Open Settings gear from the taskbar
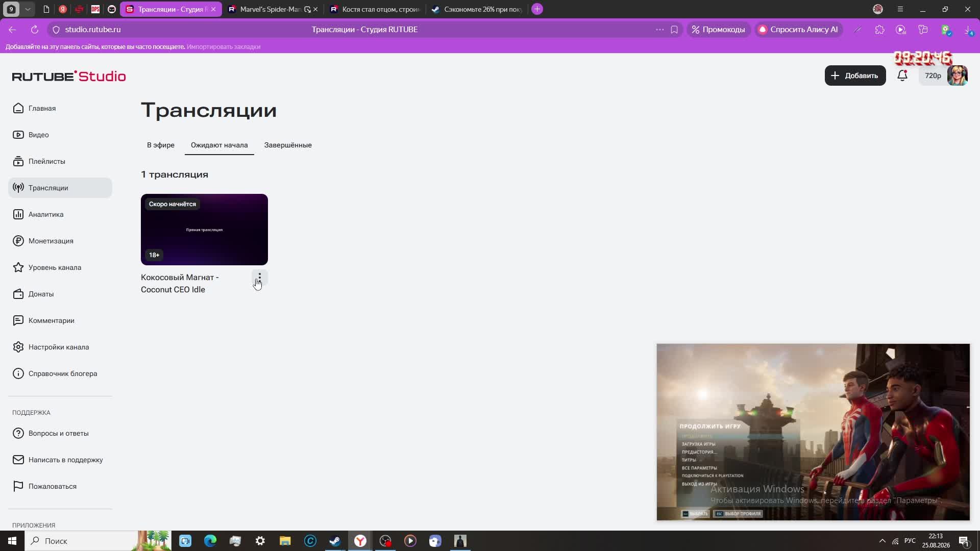 [260, 541]
